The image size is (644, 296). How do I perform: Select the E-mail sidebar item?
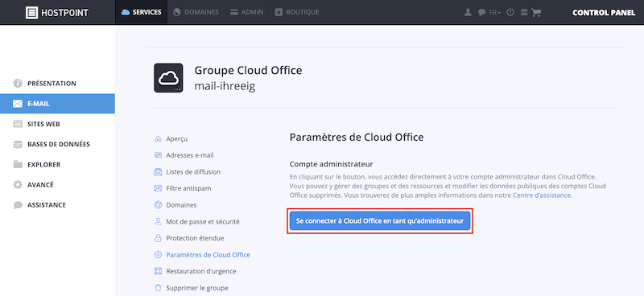tap(57, 104)
